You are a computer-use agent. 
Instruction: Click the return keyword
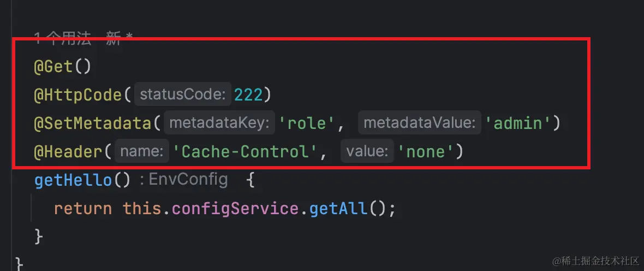click(x=82, y=209)
